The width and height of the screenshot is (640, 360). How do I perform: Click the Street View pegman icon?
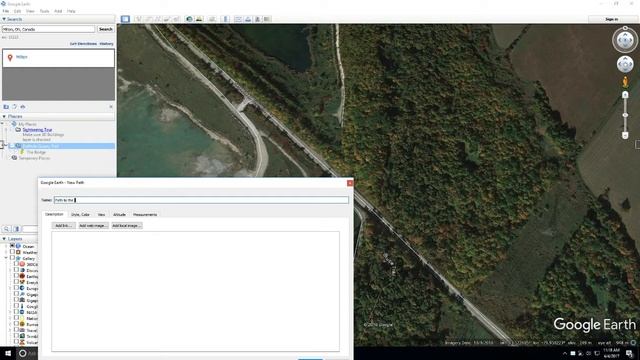(x=625, y=82)
